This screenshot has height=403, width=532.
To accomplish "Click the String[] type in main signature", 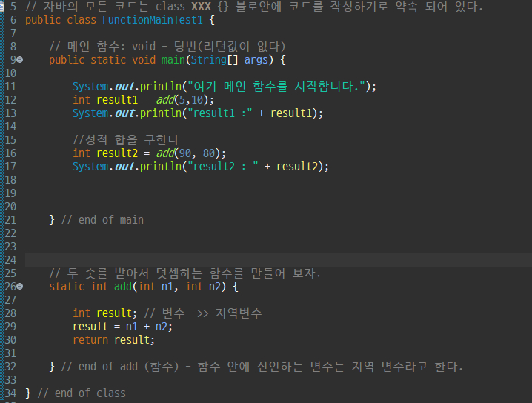I will point(214,60).
